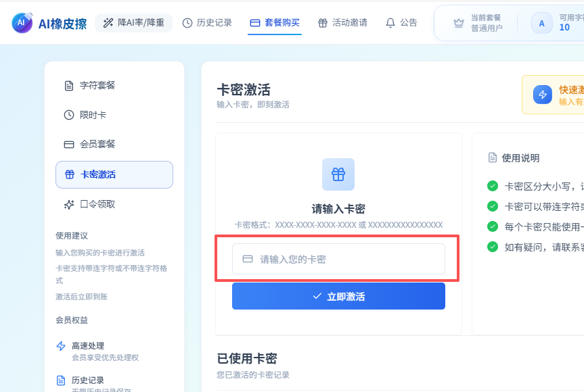Click the 使用说明 document icon

(x=493, y=157)
